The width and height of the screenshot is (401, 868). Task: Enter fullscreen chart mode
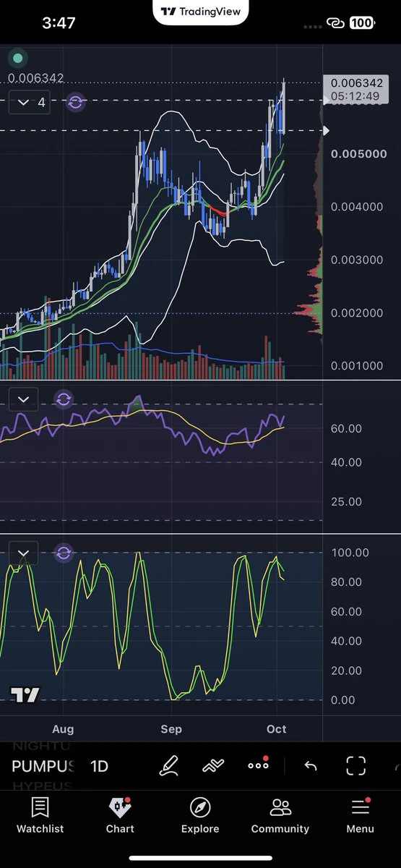click(355, 766)
